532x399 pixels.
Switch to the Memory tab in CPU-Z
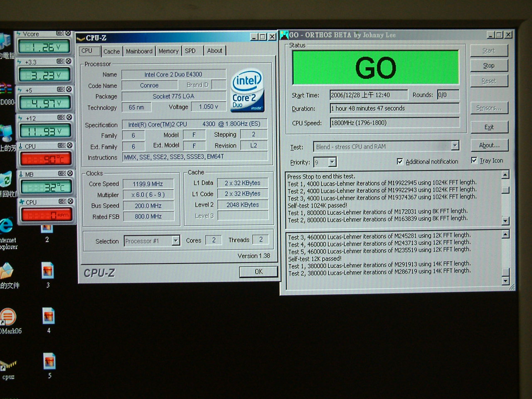coord(168,51)
